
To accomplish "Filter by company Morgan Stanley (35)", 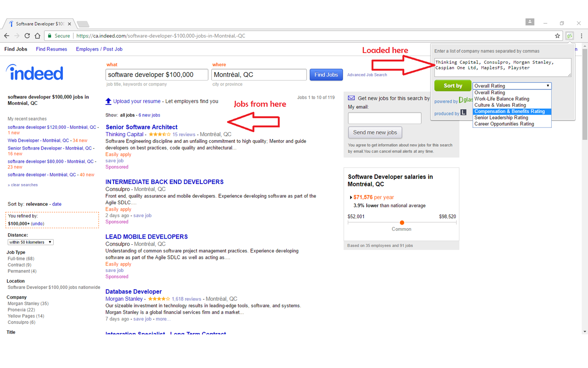I will tap(28, 304).
